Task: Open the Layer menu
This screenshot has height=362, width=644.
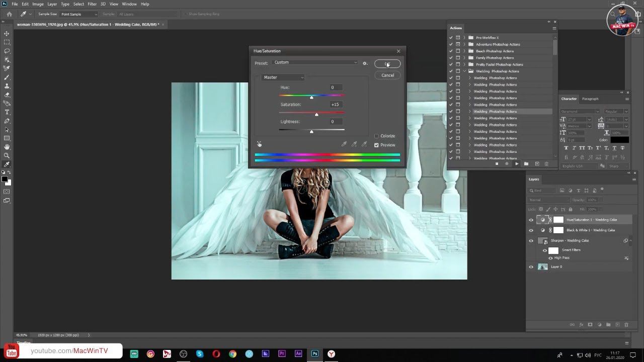Action: [x=52, y=4]
